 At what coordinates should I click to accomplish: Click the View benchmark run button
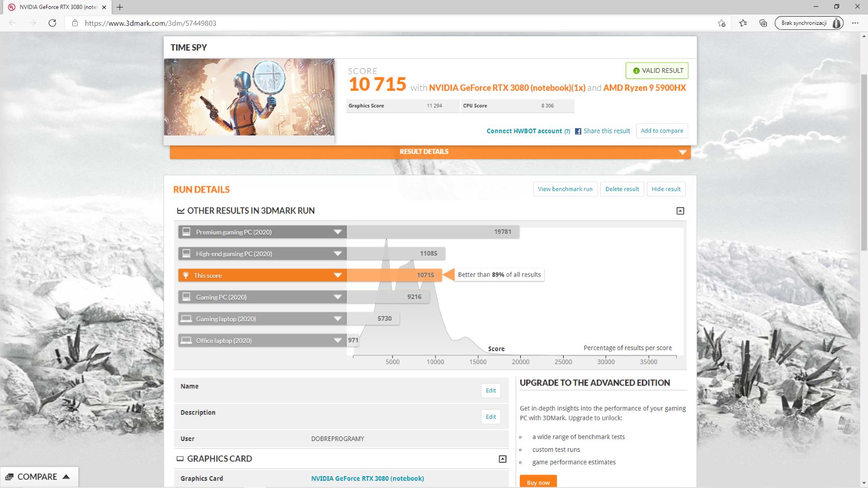[x=565, y=189]
